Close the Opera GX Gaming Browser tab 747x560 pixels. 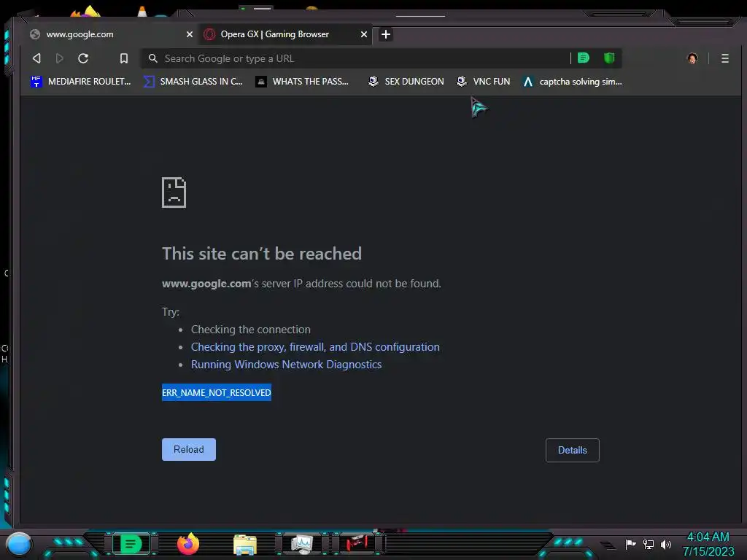pos(364,34)
